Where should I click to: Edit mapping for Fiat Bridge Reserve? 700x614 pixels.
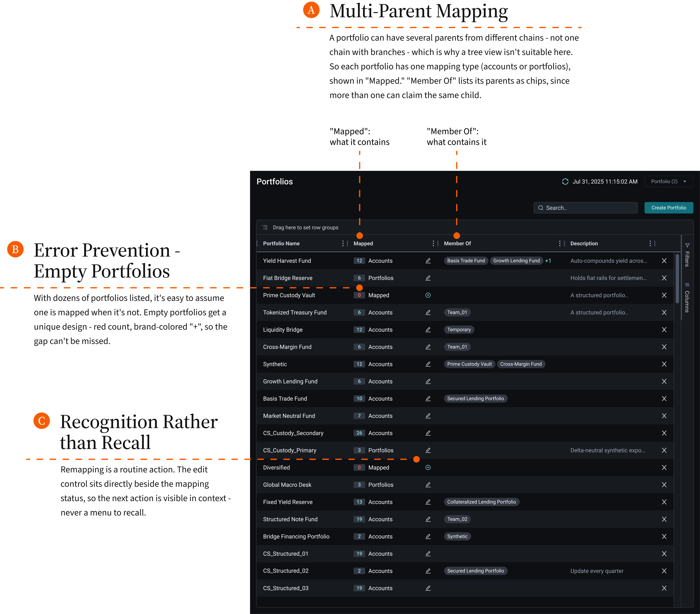[x=428, y=278]
